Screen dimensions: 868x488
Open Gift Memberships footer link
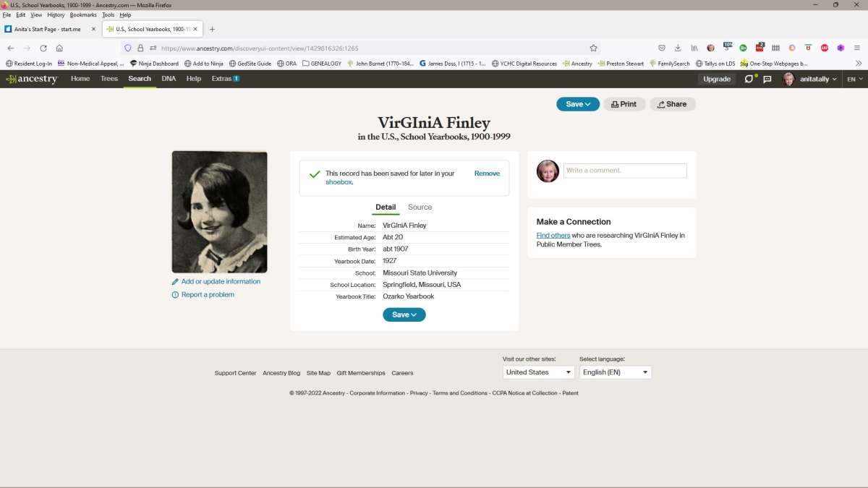(x=361, y=373)
